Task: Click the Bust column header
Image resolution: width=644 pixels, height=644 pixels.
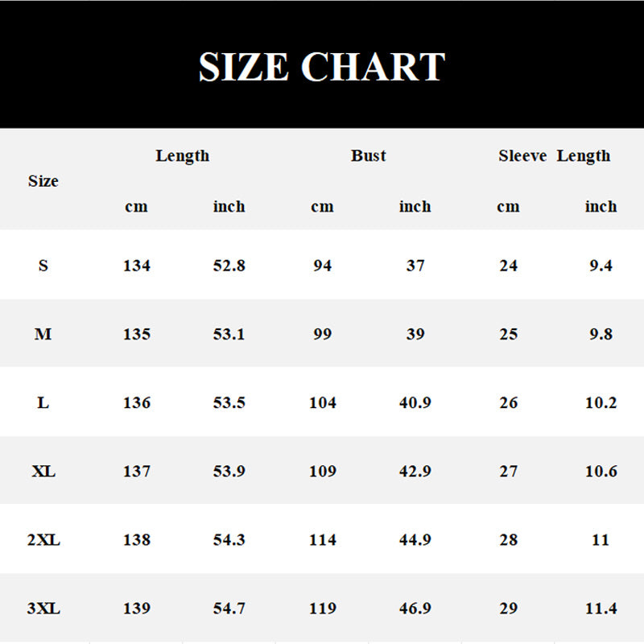Action: click(x=369, y=156)
